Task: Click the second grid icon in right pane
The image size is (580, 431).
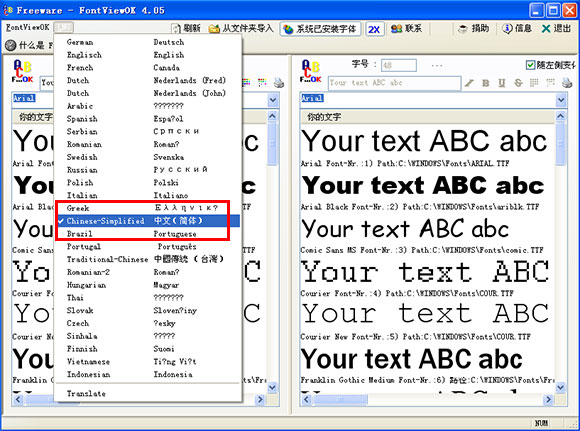Action: [x=550, y=83]
